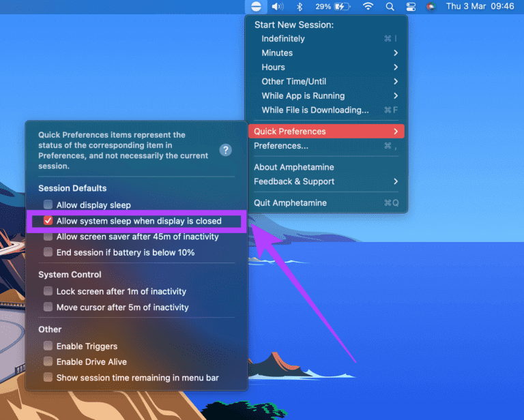
Task: Expand the Hours submenu
Action: pos(327,67)
